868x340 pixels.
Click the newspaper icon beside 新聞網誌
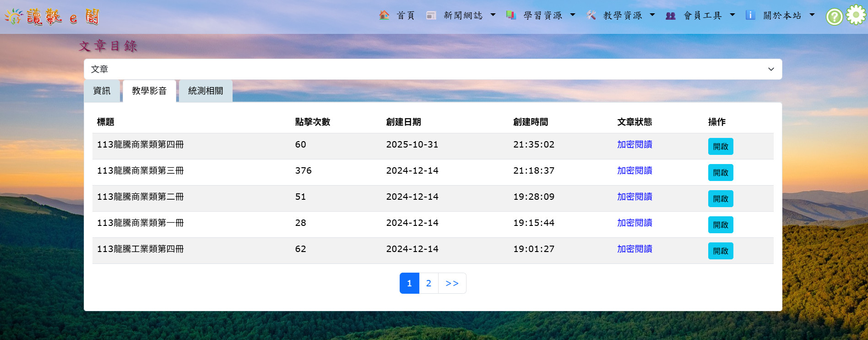(x=431, y=15)
